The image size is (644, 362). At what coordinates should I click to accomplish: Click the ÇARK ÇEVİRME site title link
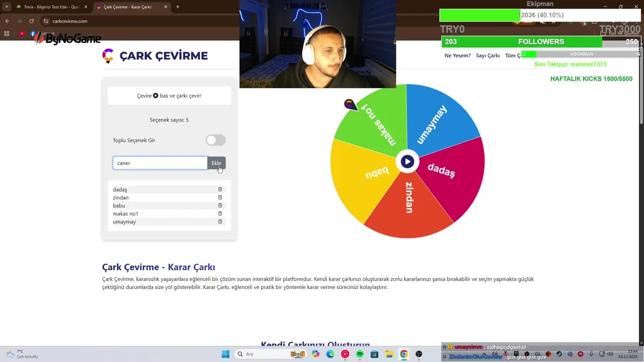tap(164, 56)
